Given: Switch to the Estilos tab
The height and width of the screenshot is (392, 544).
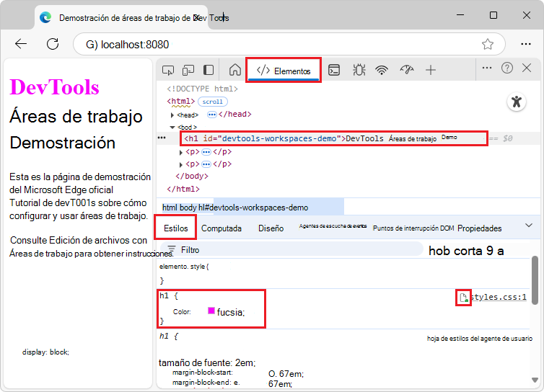Looking at the screenshot, I should pos(175,228).
